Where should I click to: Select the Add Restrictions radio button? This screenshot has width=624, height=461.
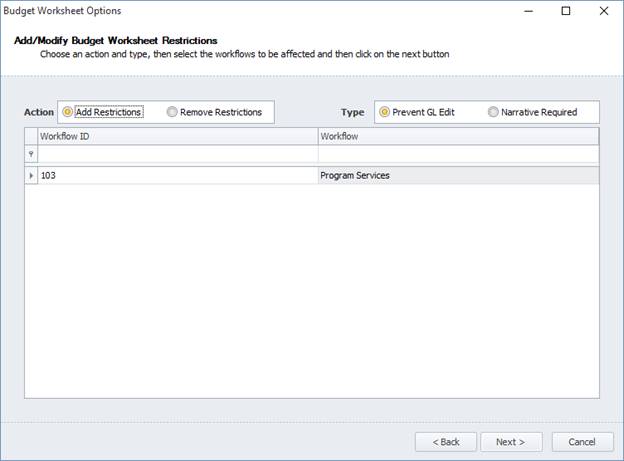(x=68, y=112)
